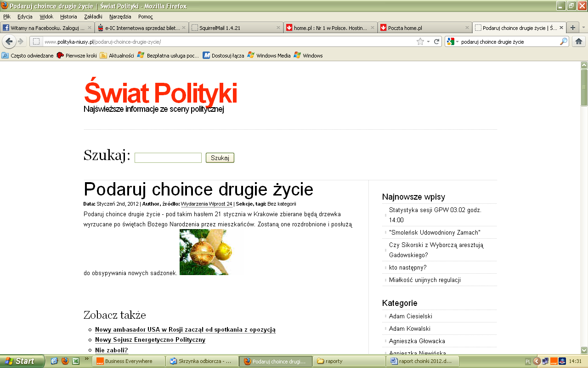Click the page scrollbar down arrow
The width and height of the screenshot is (588, 368).
click(584, 350)
